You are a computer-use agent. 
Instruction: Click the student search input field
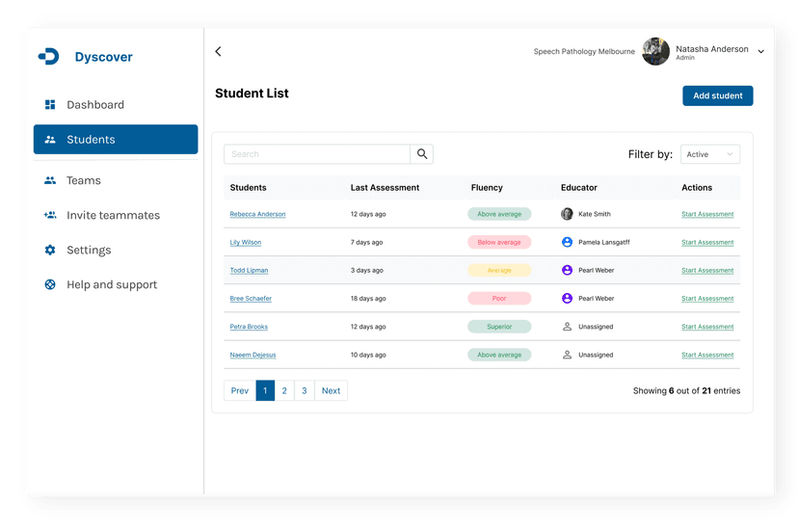pyautogui.click(x=317, y=154)
